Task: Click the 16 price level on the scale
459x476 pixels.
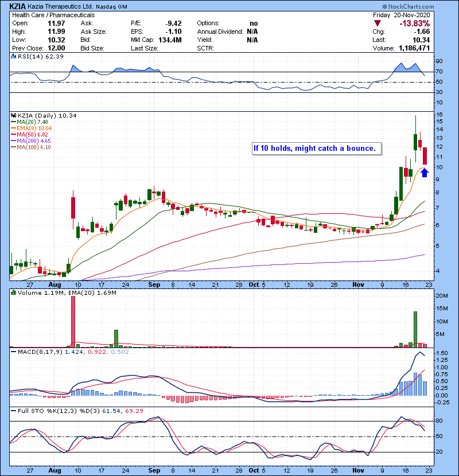Action: click(439, 115)
